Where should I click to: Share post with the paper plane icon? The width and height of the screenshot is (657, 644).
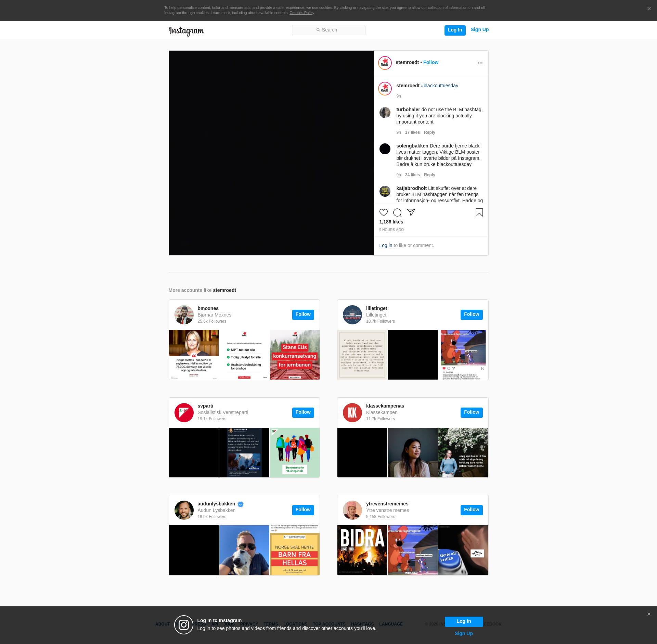pos(411,212)
